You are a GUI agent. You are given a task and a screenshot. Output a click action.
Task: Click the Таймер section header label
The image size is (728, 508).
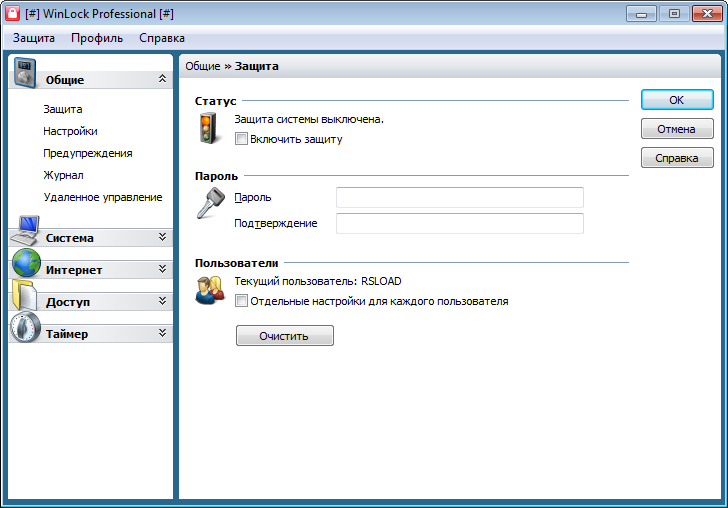67,334
